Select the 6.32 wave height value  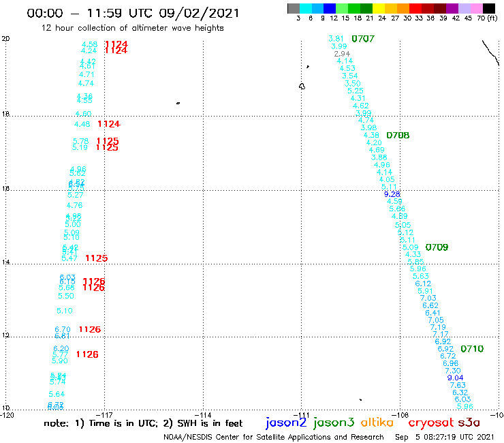[460, 393]
